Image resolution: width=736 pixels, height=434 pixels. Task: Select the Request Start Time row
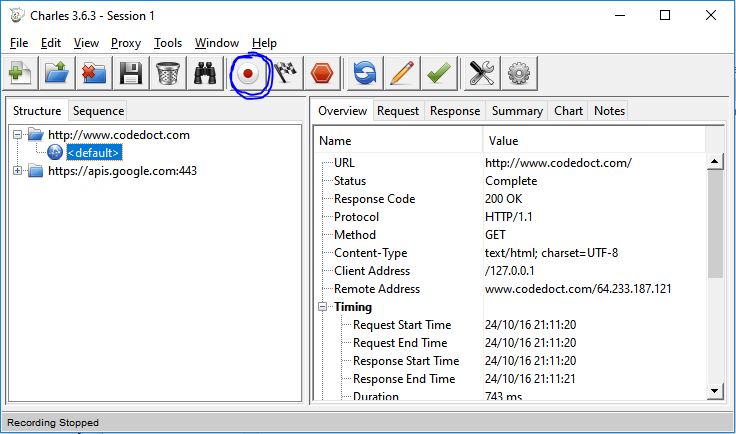click(512, 325)
